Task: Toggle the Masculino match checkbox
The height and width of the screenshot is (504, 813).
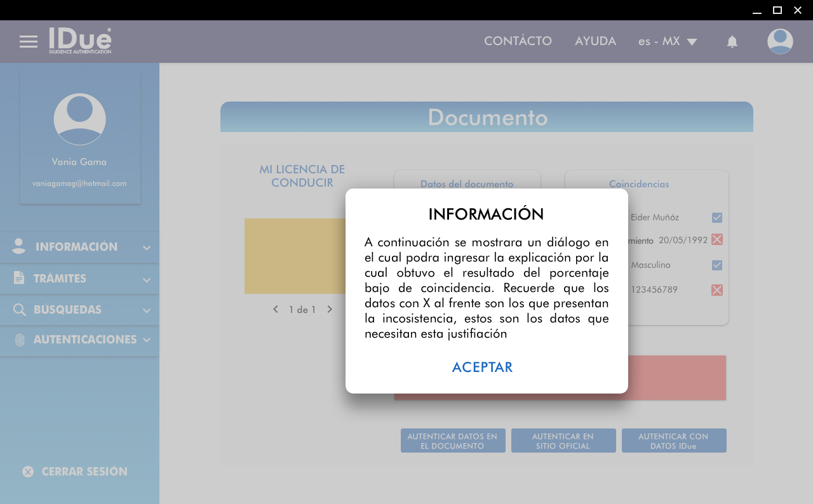Action: pyautogui.click(x=717, y=265)
